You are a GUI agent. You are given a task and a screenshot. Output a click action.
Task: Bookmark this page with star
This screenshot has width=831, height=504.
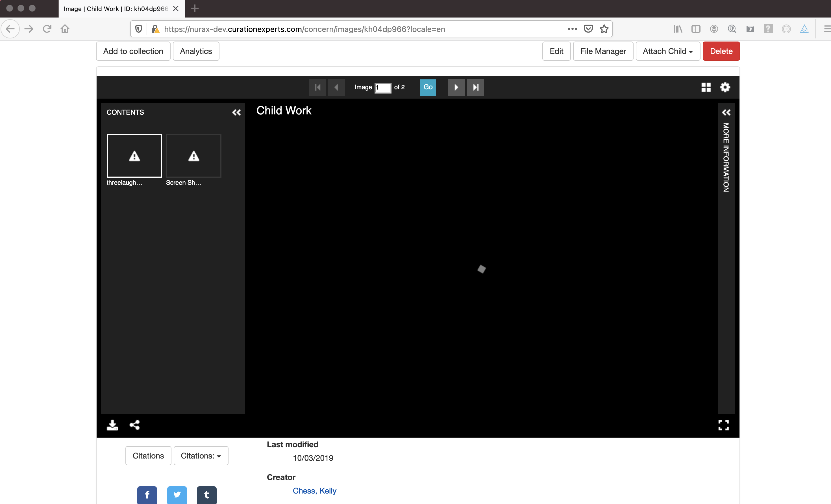point(604,29)
